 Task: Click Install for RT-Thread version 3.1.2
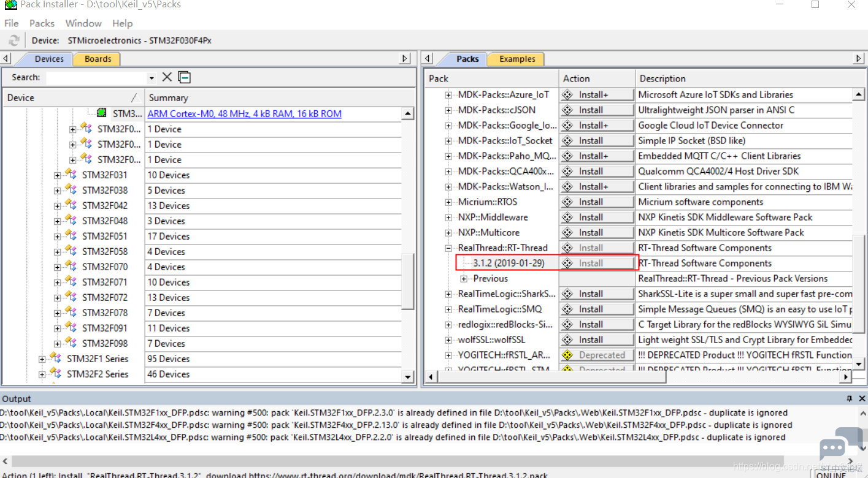click(x=597, y=264)
